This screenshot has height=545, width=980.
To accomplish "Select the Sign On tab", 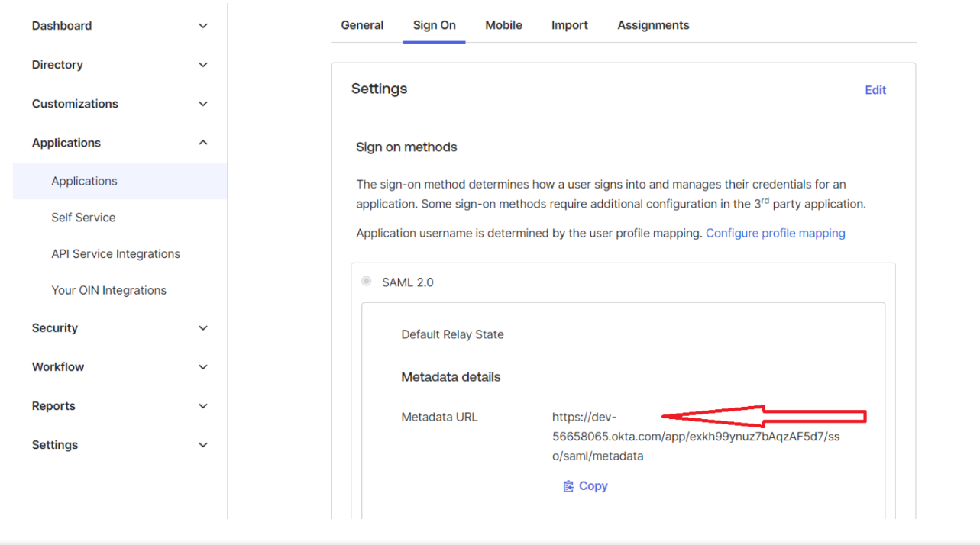I will [434, 25].
